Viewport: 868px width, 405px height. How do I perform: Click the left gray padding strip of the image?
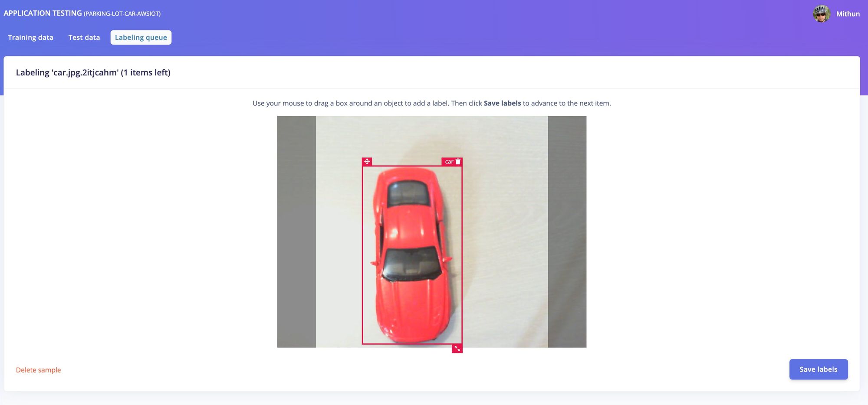(x=296, y=232)
